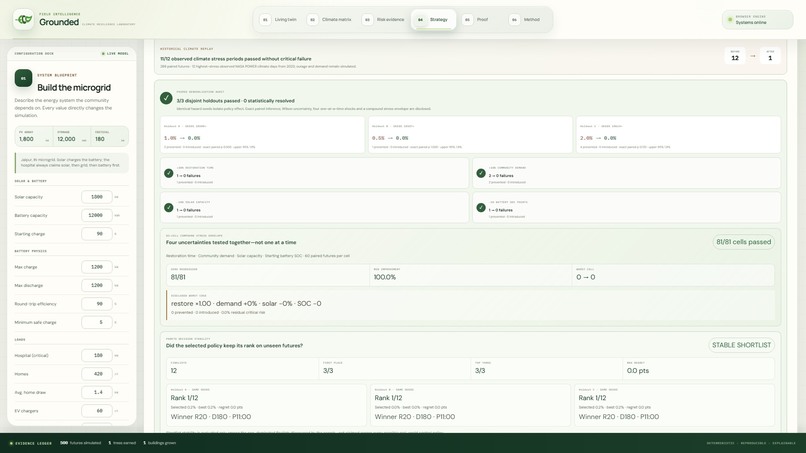This screenshot has width=806, height=453.
Task: Click the 01 System Blueprint badge
Action: (x=23, y=78)
